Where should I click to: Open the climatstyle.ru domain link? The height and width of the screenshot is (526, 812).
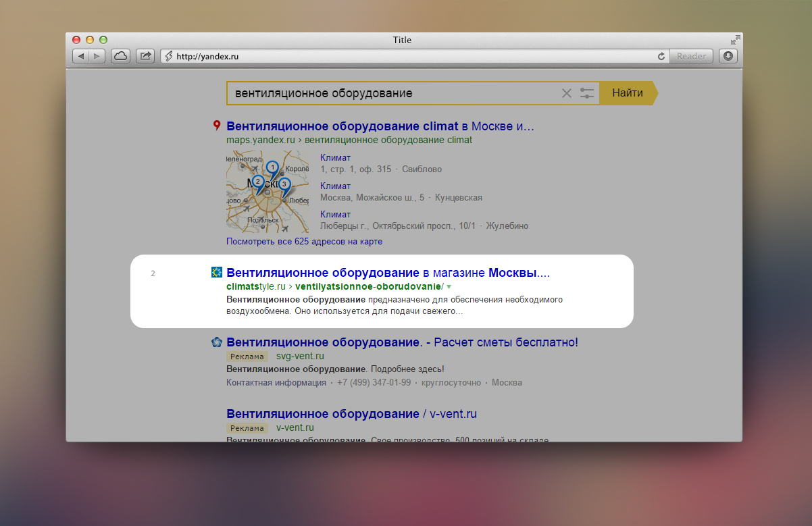pos(256,286)
